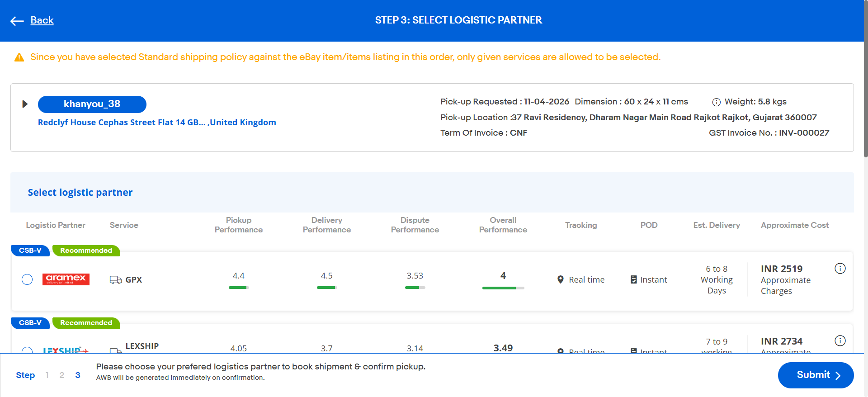Viewport: 868px width, 397px height.
Task: Click the khanyou_38 buyer pill
Action: click(92, 104)
